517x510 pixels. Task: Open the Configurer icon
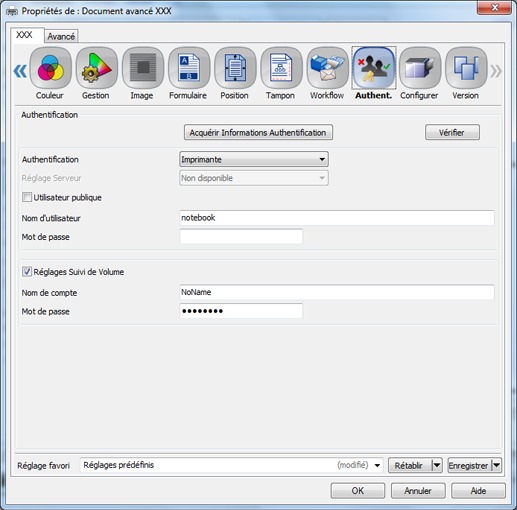pyautogui.click(x=420, y=68)
